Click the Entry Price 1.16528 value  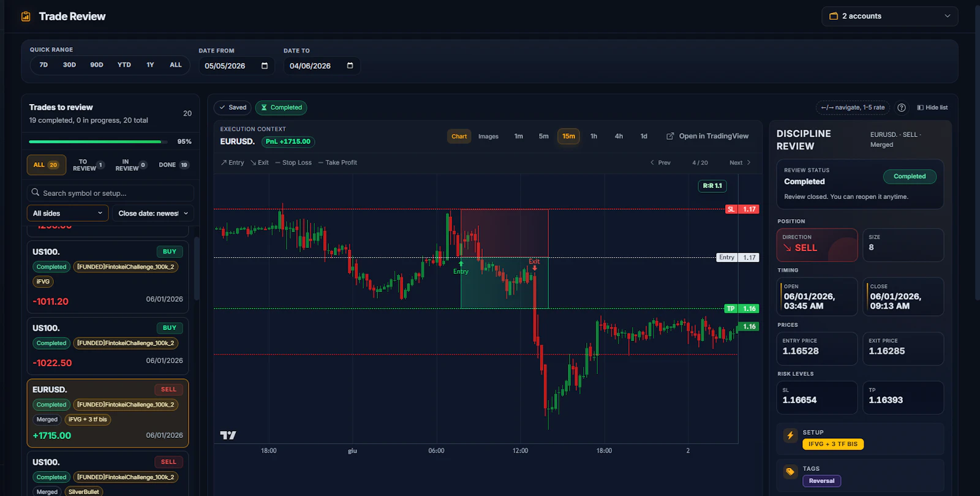coord(801,351)
